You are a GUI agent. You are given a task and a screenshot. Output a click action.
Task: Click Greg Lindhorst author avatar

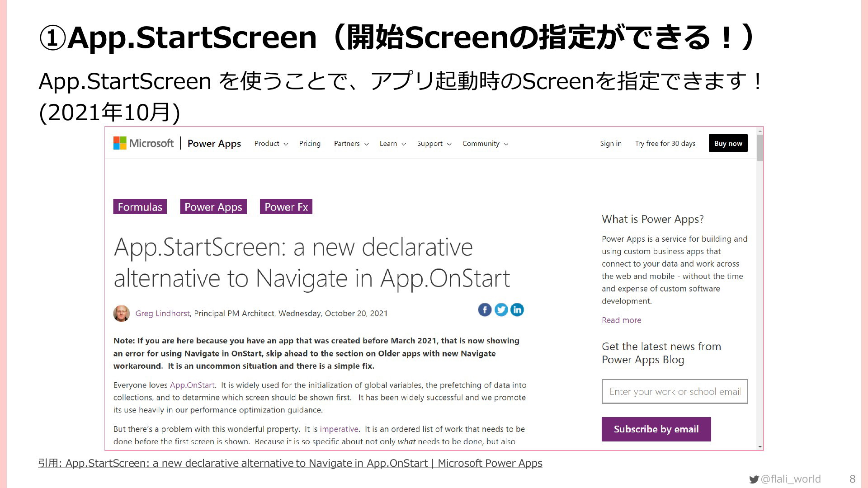[121, 313]
